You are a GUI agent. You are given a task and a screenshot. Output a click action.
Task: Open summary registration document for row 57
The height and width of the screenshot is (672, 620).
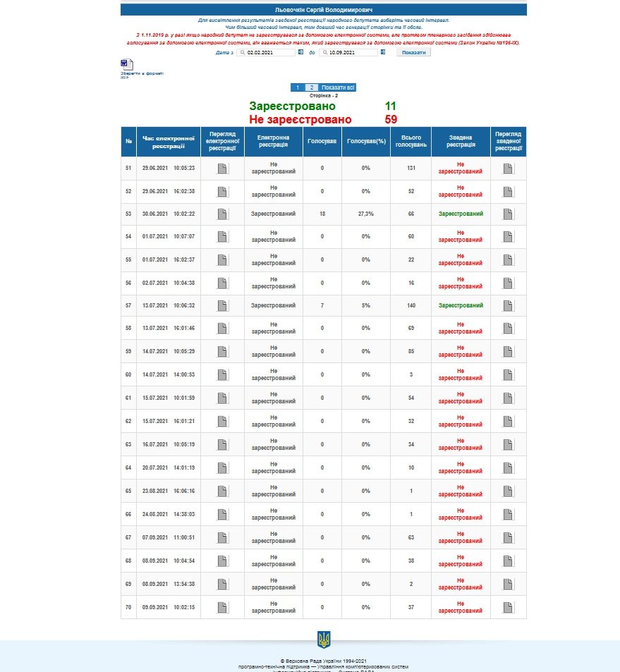[508, 306]
